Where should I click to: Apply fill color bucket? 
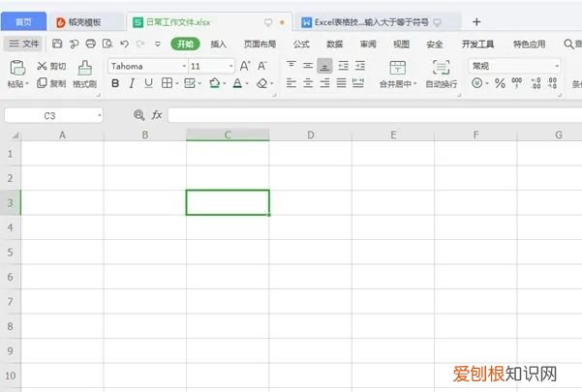point(214,83)
